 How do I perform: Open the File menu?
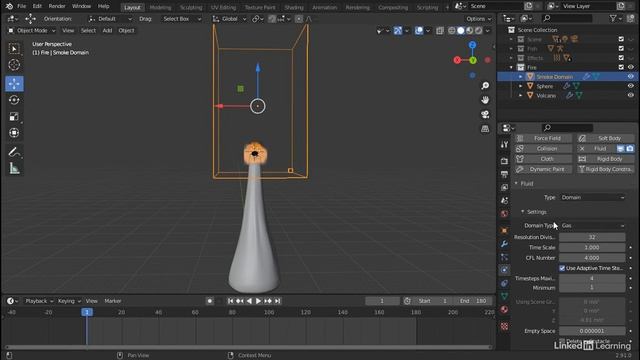[21, 6]
